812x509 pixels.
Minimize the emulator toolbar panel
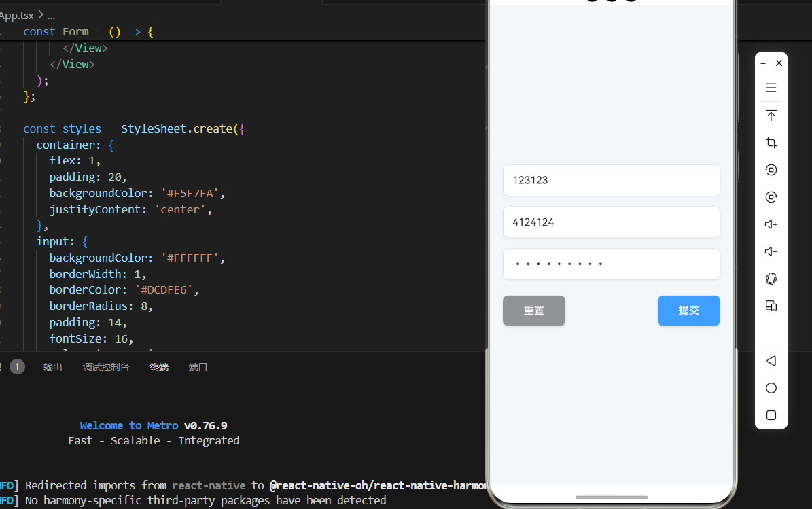point(763,63)
